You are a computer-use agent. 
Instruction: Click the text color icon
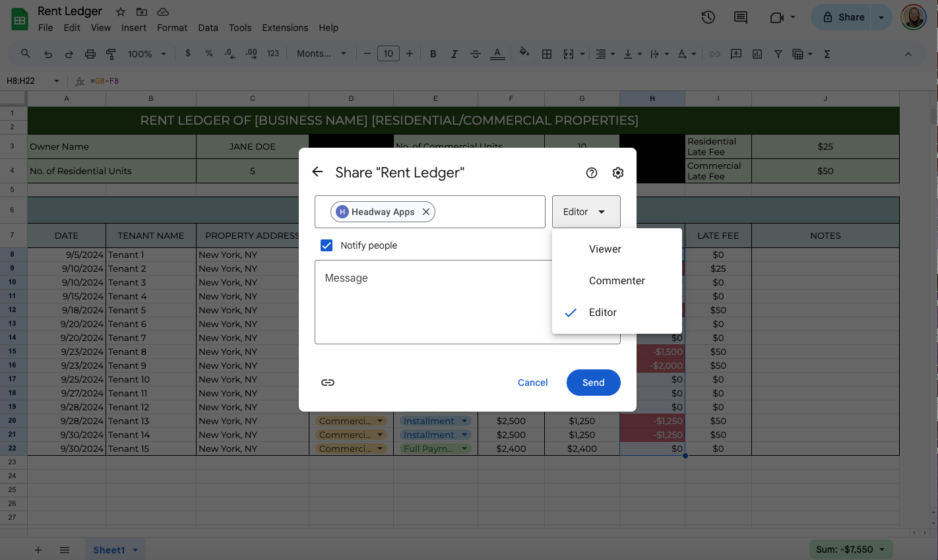497,54
